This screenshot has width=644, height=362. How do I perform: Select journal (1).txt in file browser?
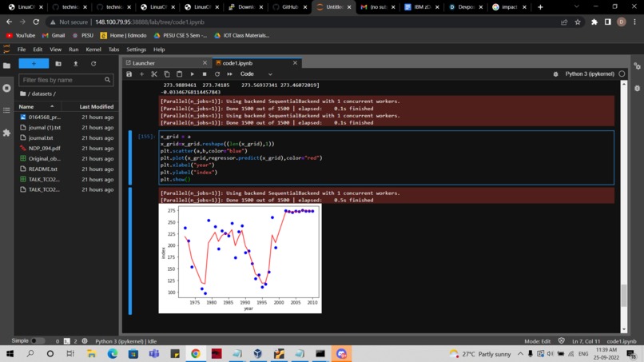pos(66,127)
